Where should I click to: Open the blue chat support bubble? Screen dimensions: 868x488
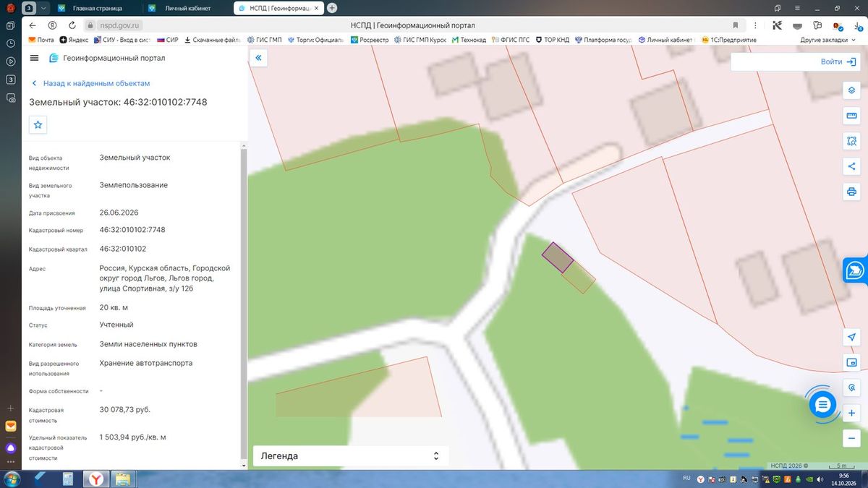[822, 404]
